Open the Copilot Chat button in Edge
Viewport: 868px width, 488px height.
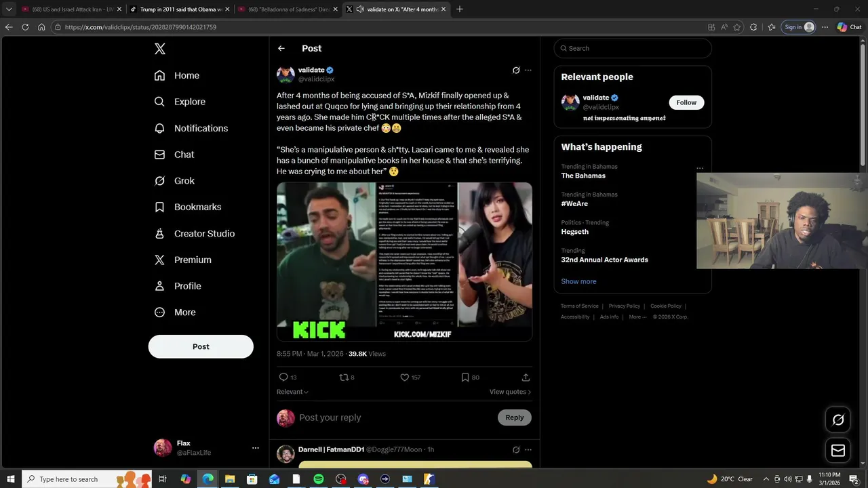pos(849,27)
